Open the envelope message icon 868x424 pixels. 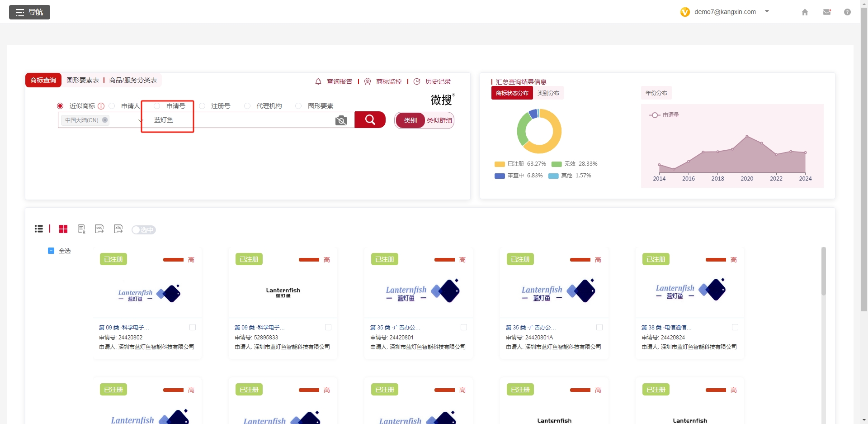click(827, 12)
